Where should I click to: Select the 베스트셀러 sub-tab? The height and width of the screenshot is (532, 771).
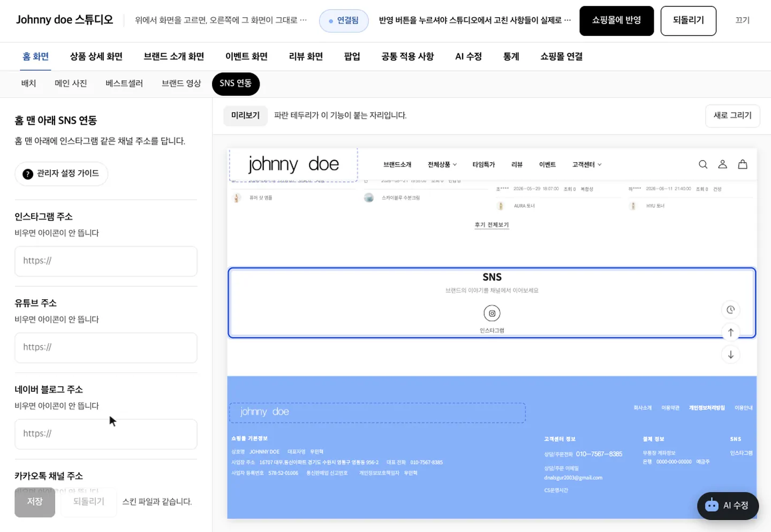coord(124,83)
